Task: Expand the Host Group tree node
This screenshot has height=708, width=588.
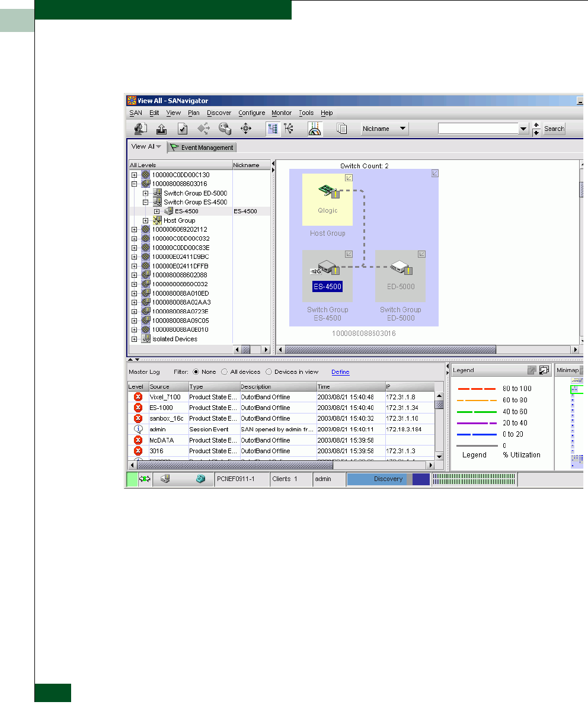Action: tap(145, 220)
